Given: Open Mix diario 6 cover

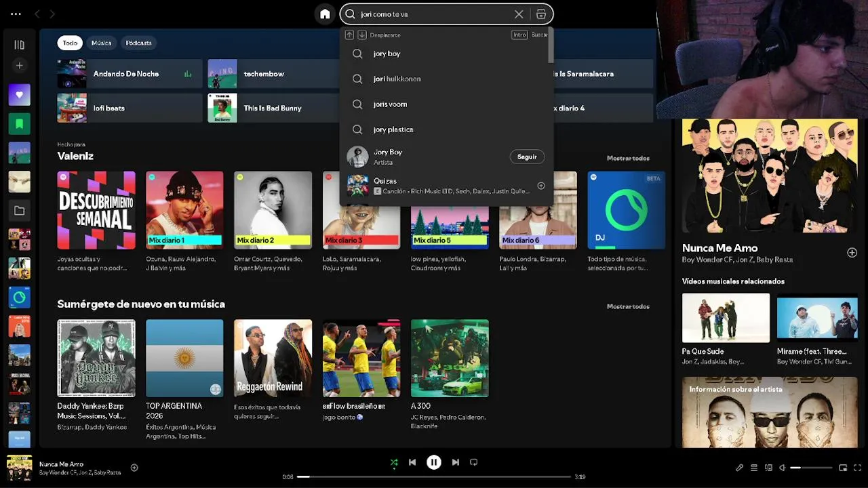Looking at the screenshot, I should (x=538, y=228).
